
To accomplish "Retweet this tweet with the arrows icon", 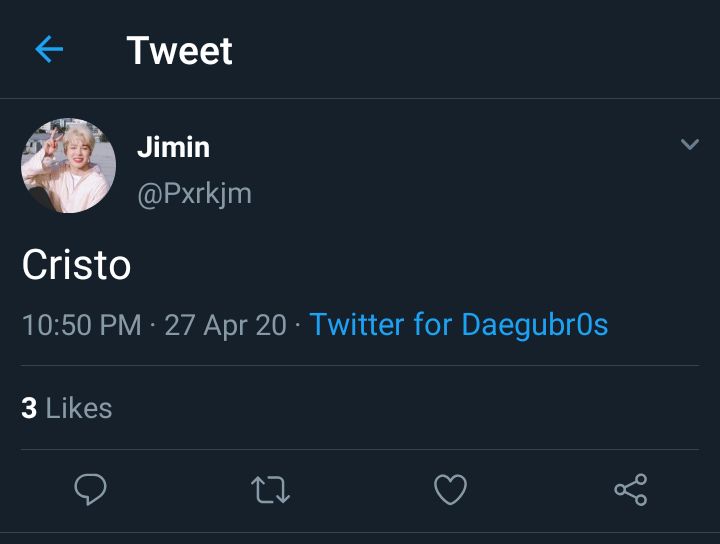I will (x=270, y=490).
